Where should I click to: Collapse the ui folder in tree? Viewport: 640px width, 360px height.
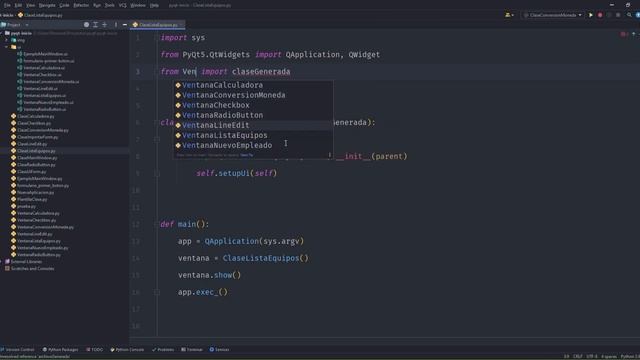[7, 47]
